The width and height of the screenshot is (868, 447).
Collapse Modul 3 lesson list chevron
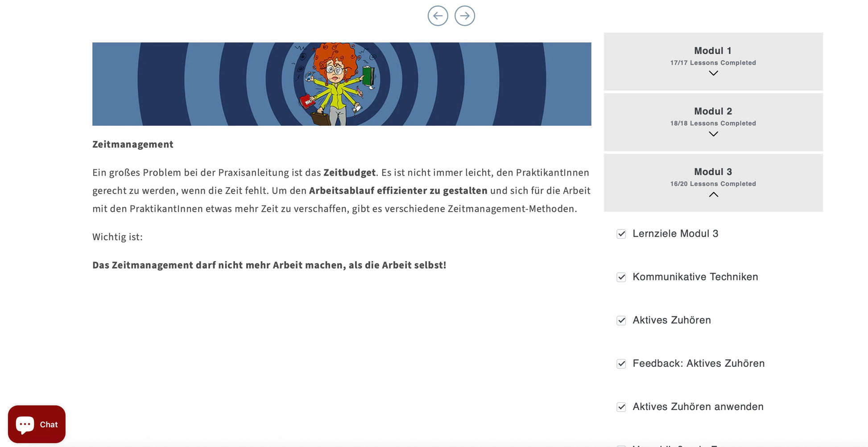(713, 194)
